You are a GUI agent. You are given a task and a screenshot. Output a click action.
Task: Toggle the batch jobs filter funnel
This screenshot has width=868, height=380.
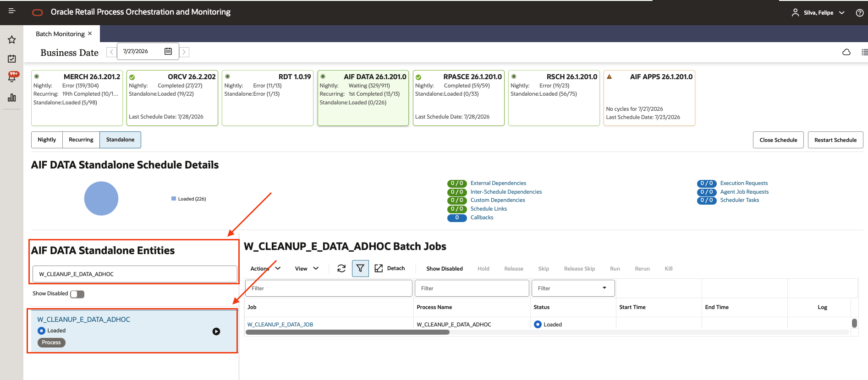tap(360, 269)
